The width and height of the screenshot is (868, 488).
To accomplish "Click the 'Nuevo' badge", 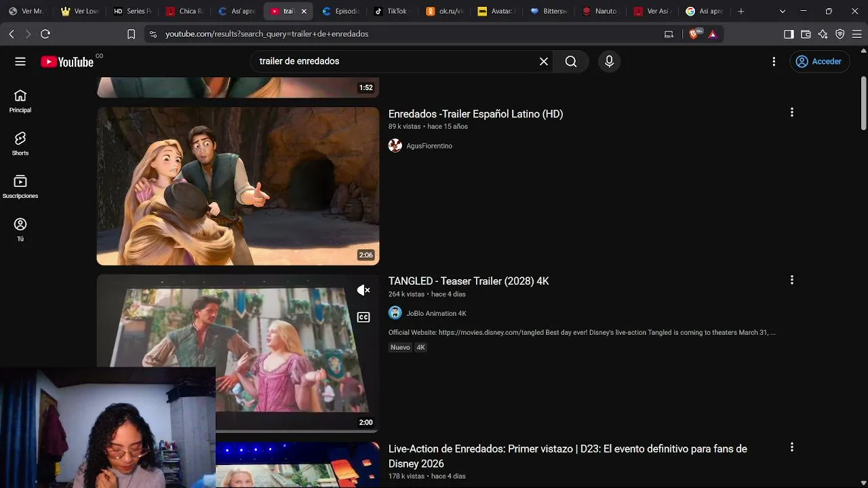I will [x=400, y=348].
